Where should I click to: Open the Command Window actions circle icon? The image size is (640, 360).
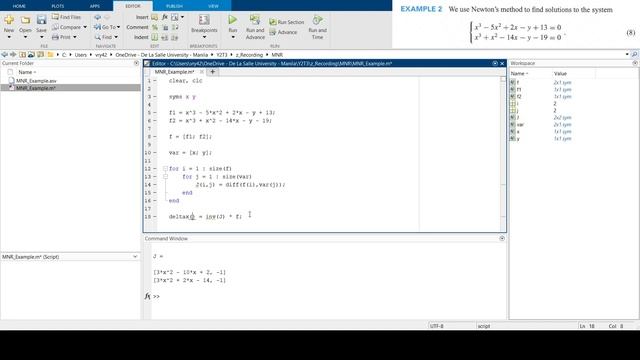point(502,238)
